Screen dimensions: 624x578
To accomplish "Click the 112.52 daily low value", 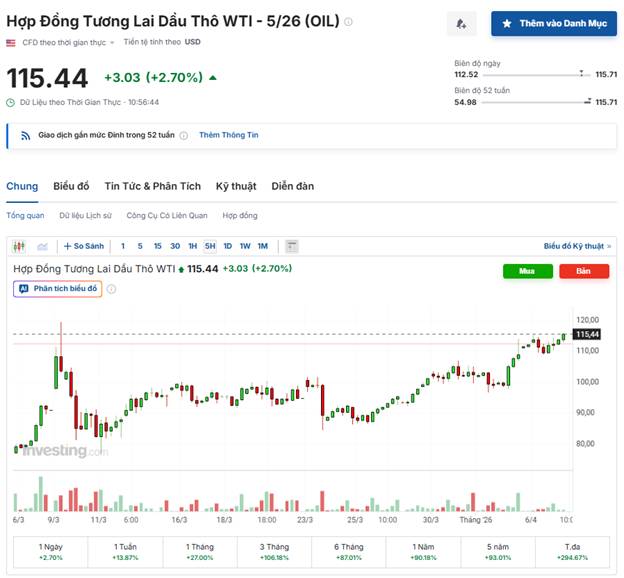I will [466, 74].
